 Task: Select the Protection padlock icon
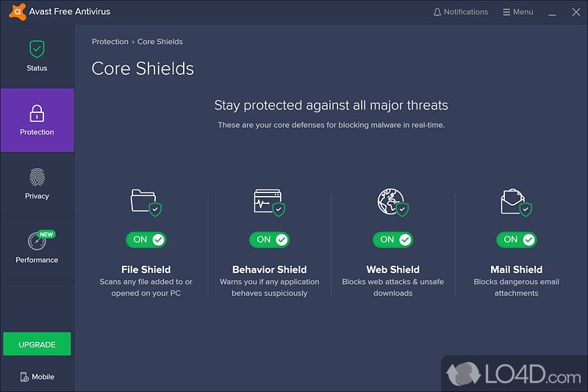[37, 113]
